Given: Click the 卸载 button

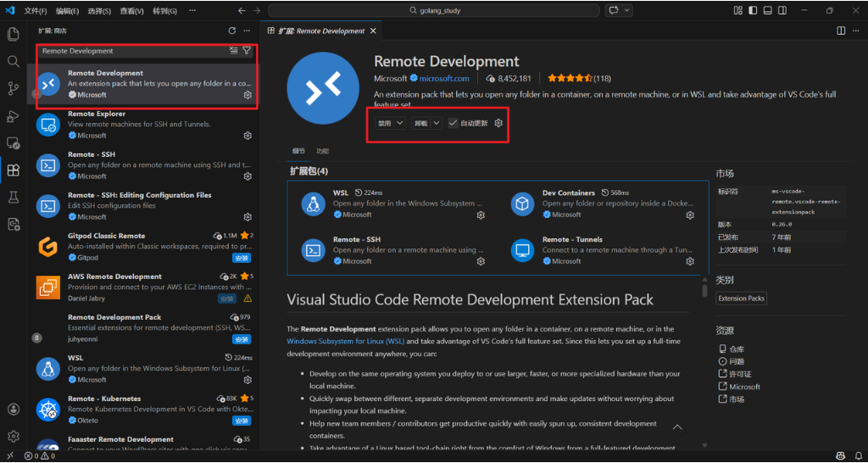Looking at the screenshot, I should click(x=420, y=123).
